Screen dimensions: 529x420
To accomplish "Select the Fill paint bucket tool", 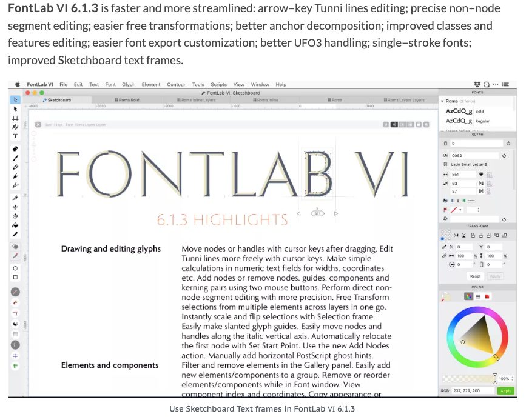I will coord(15,225).
